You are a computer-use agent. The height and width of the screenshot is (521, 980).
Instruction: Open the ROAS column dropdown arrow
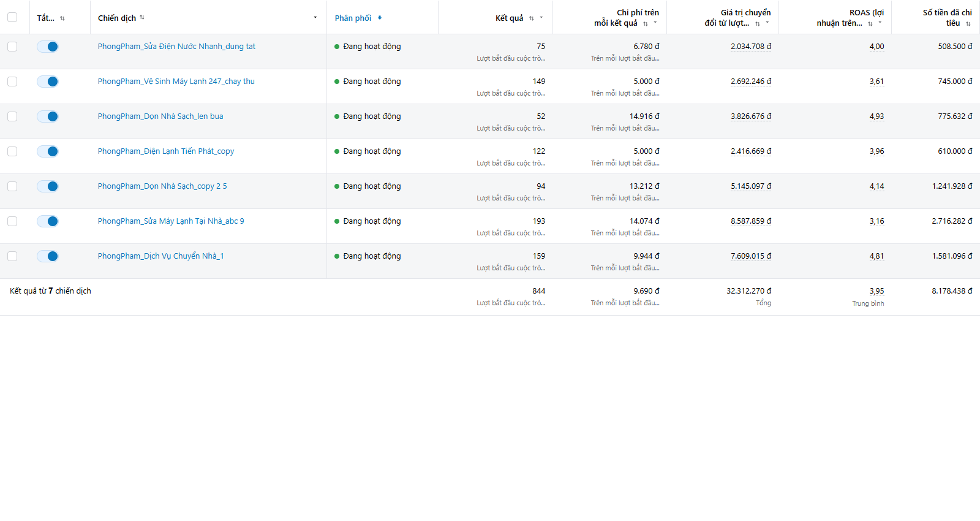click(x=880, y=23)
